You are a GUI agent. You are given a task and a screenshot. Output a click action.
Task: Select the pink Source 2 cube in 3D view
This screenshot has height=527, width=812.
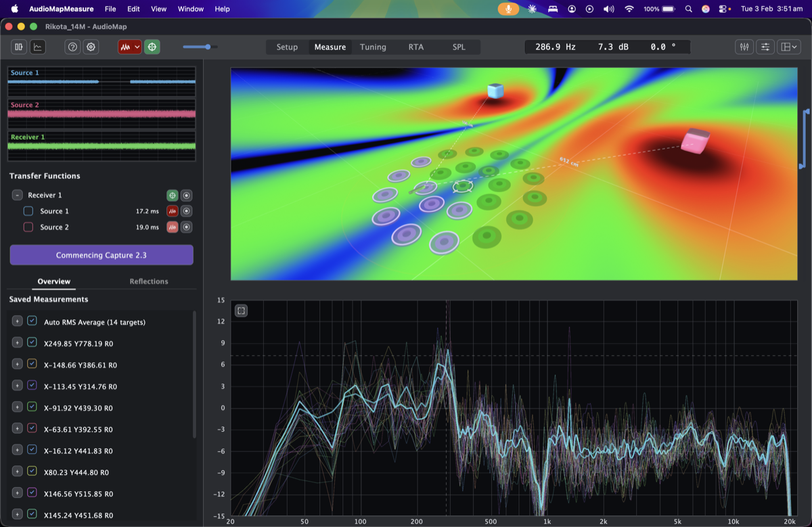pos(695,140)
